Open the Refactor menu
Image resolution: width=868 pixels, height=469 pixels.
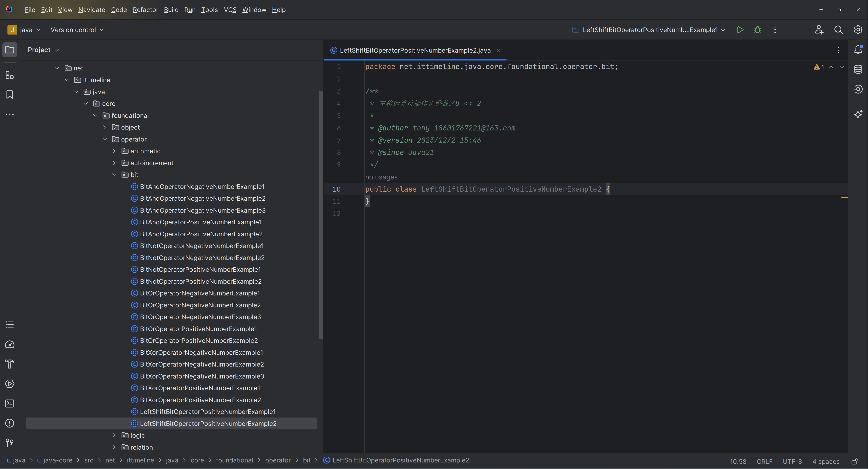pyautogui.click(x=145, y=10)
